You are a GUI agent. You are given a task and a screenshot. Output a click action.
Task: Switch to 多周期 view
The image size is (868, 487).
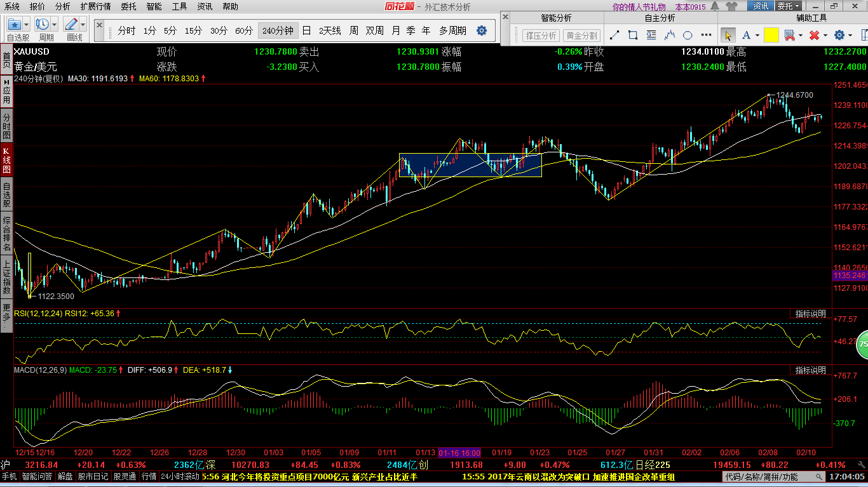coord(452,30)
